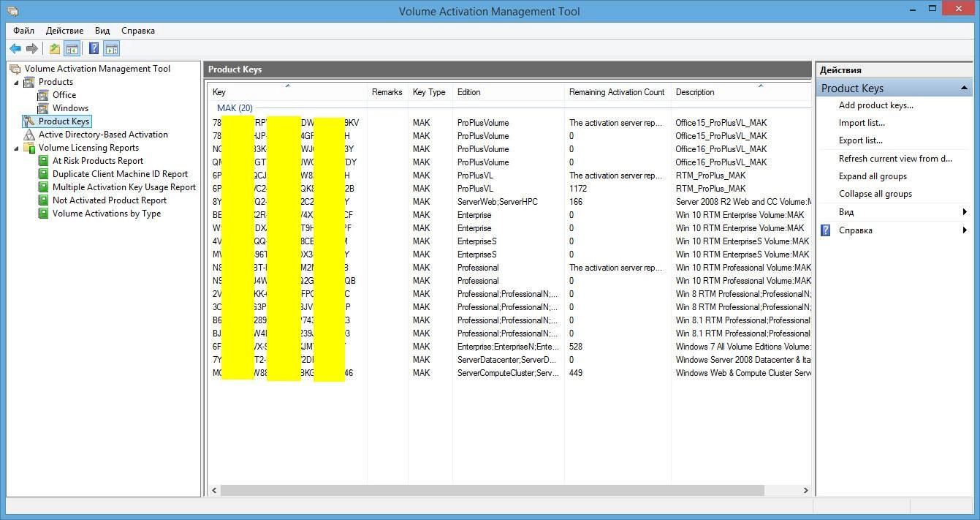Select the Volume Activation Management Tool root icon
980x520 pixels.
coord(15,69)
